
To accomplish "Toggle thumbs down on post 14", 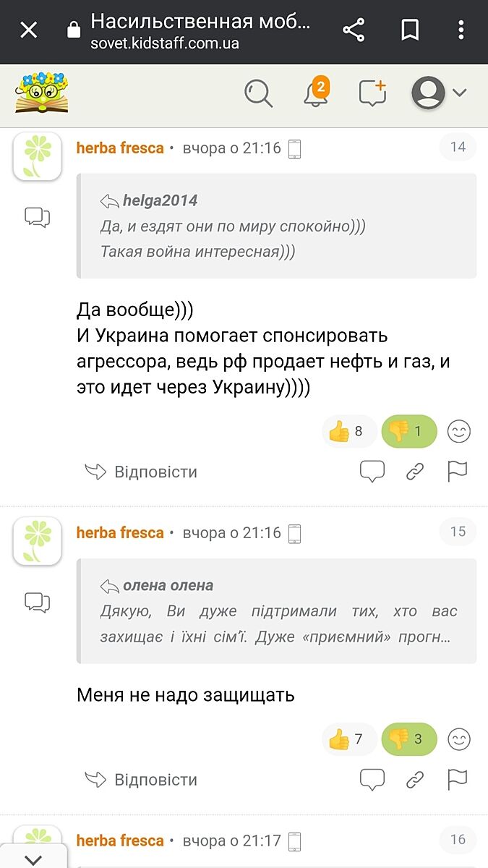I will pyautogui.click(x=408, y=432).
